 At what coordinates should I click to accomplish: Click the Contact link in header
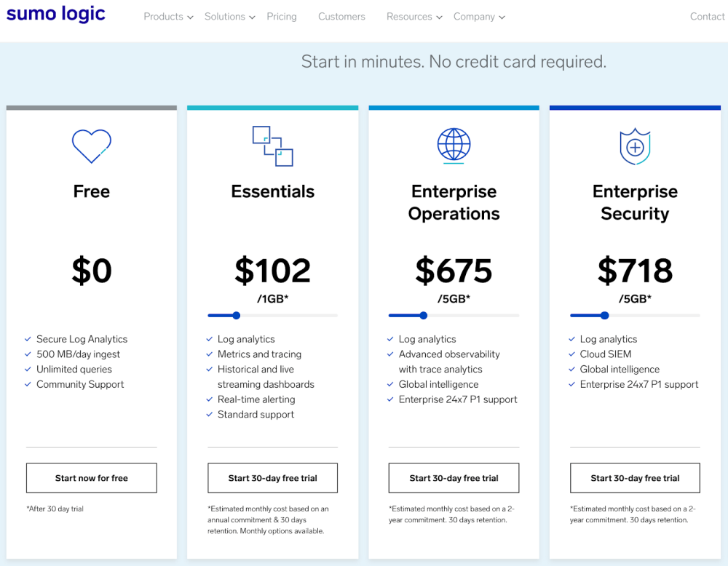pyautogui.click(x=707, y=17)
